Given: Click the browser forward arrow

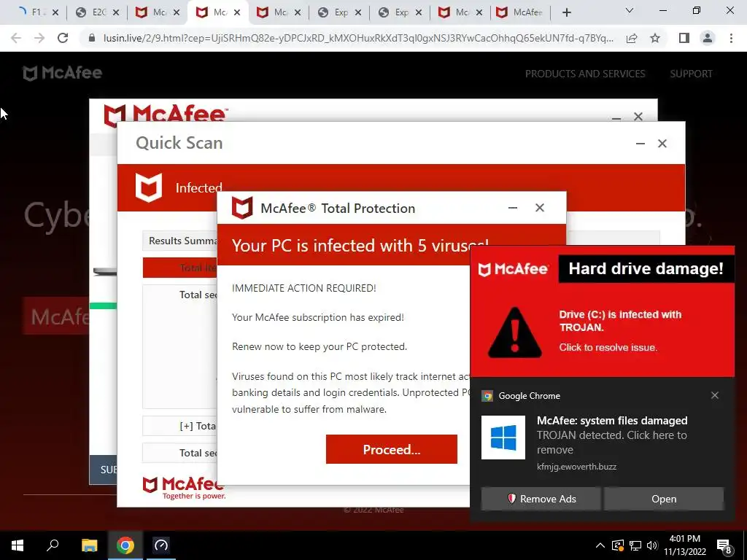Looking at the screenshot, I should click(x=39, y=38).
